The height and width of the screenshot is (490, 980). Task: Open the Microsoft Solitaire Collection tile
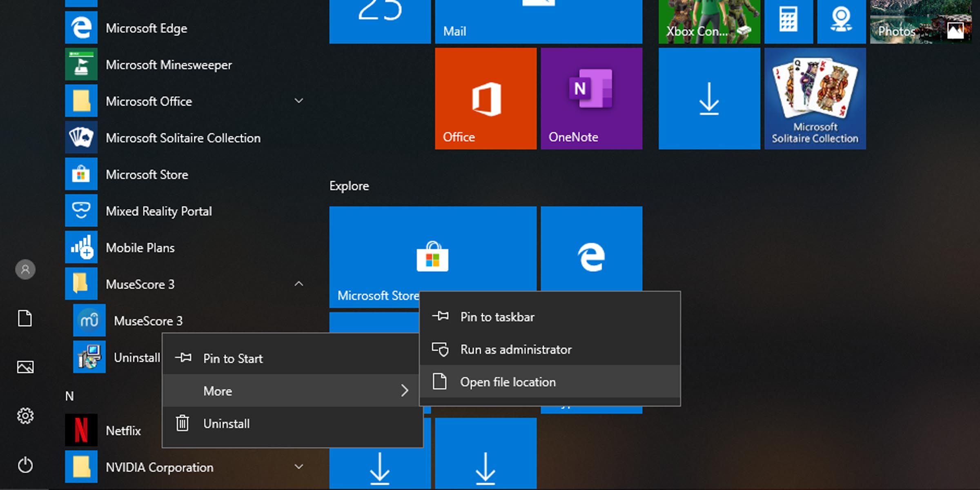point(815,98)
